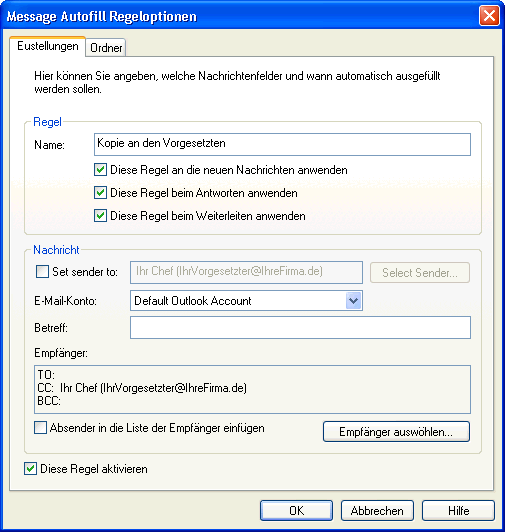
Task: Check 'Absender in die Liste der Empfänger einfügen'
Action: [x=40, y=428]
